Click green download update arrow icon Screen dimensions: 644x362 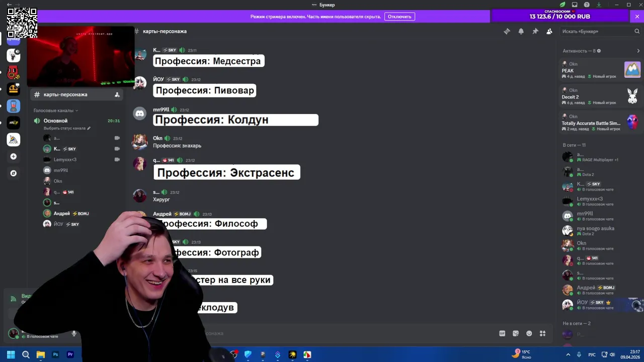(x=599, y=5)
